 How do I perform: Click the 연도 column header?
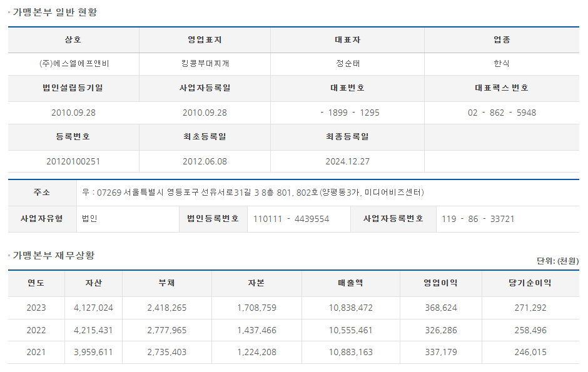tap(36, 283)
